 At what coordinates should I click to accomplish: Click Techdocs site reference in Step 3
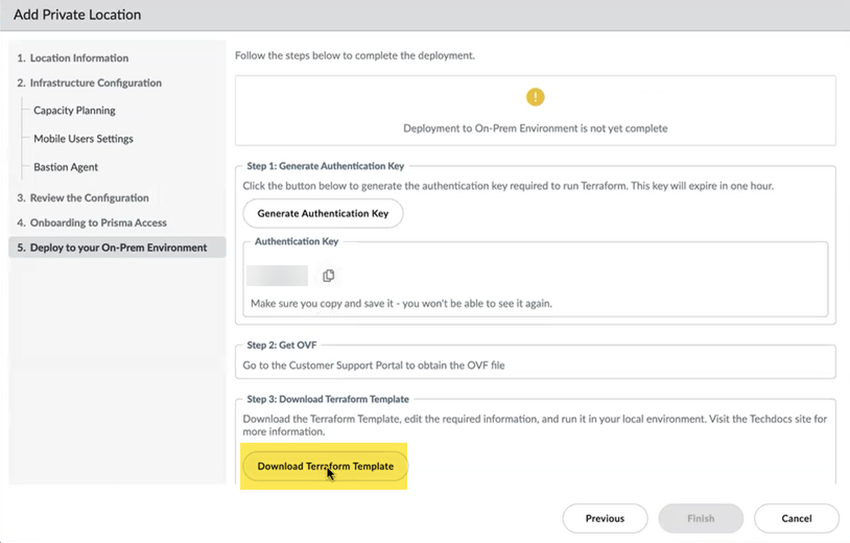tap(769, 419)
